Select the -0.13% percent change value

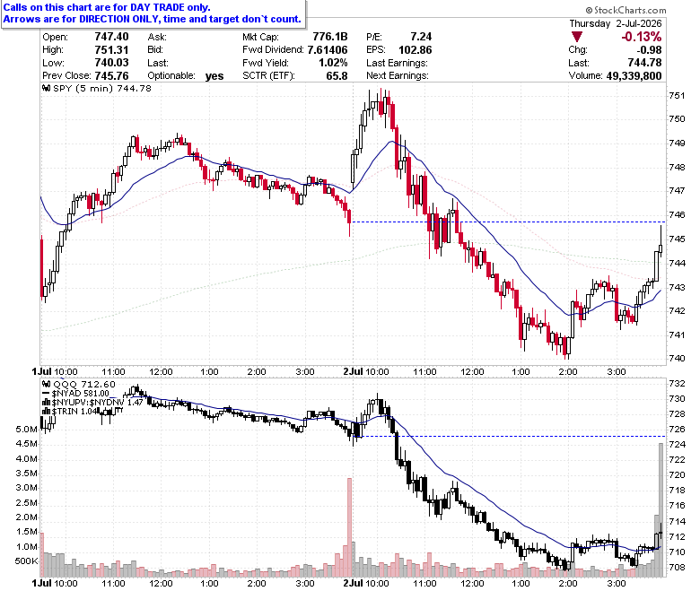pos(641,37)
